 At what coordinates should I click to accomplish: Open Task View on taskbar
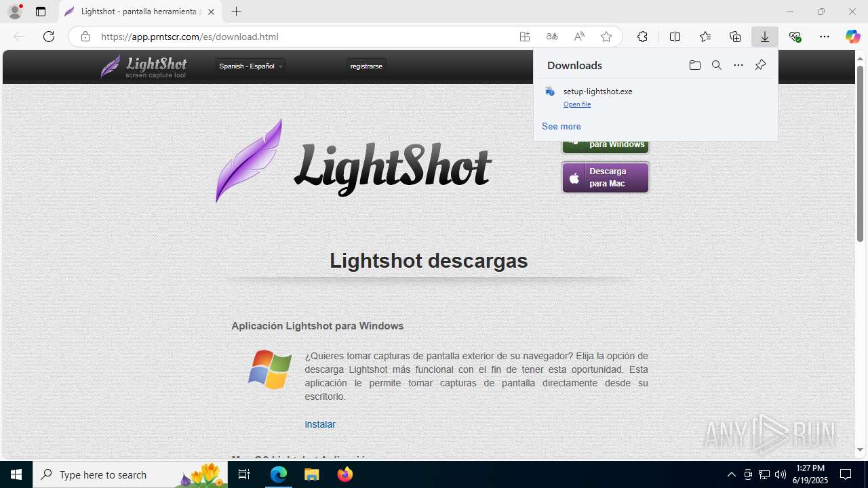244,474
